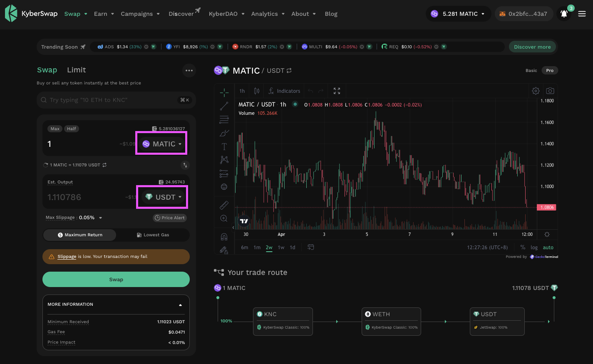Open the USDT output token dropdown
Viewport: 593px width, 364px height.
tap(163, 197)
